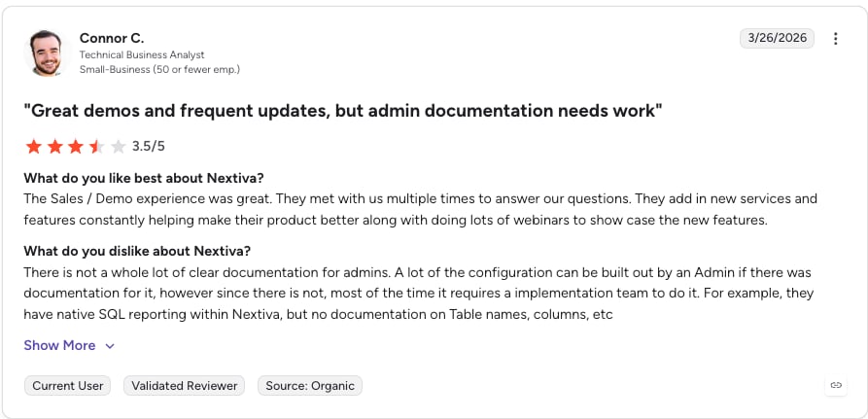
Task: Click the chevron next to Show More
Action: click(110, 346)
